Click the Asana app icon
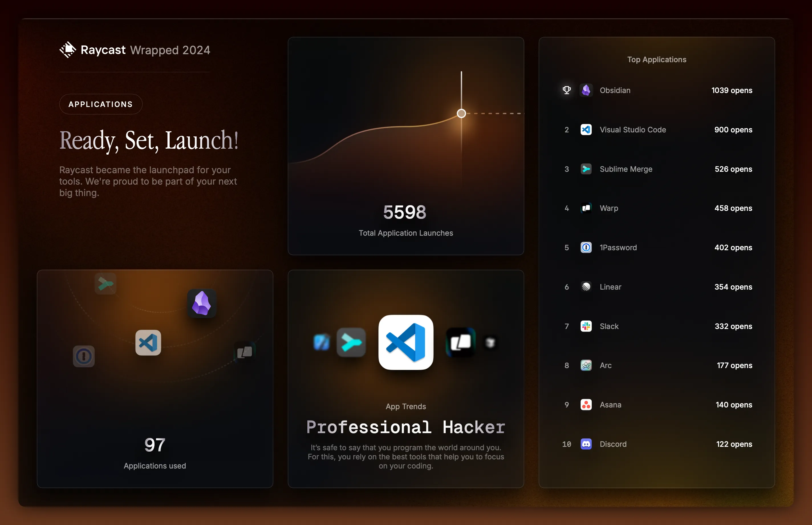Viewport: 812px width, 525px height. (586, 405)
